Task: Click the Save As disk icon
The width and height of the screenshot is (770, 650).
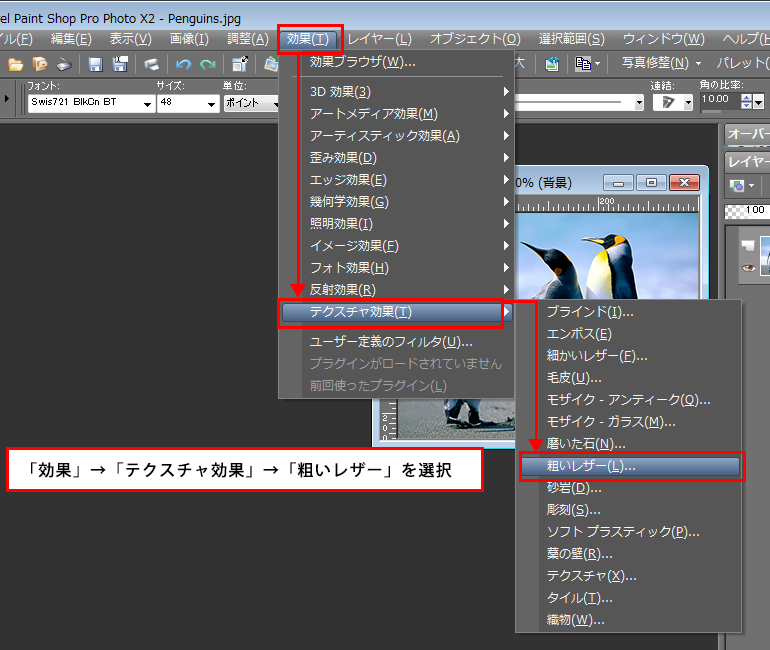Action: click(x=120, y=64)
